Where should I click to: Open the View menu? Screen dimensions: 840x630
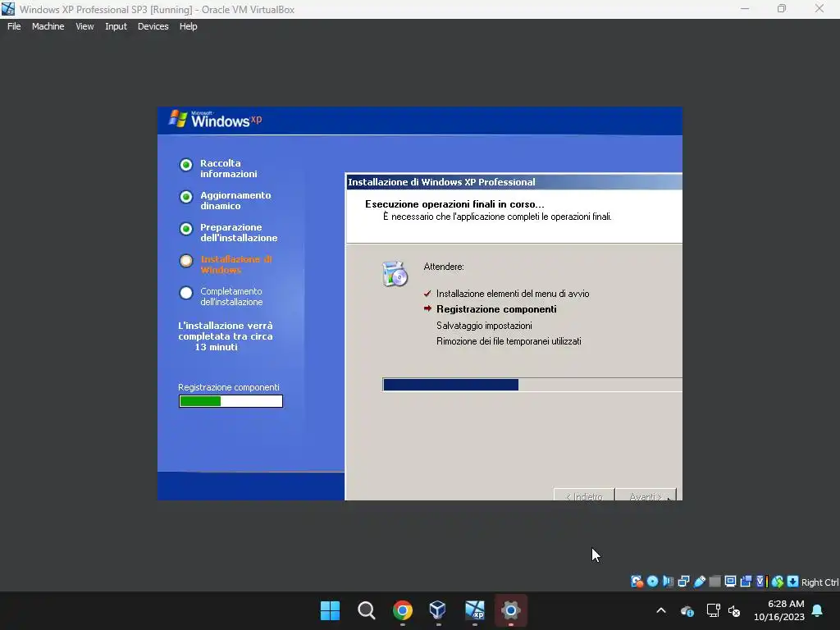[84, 26]
